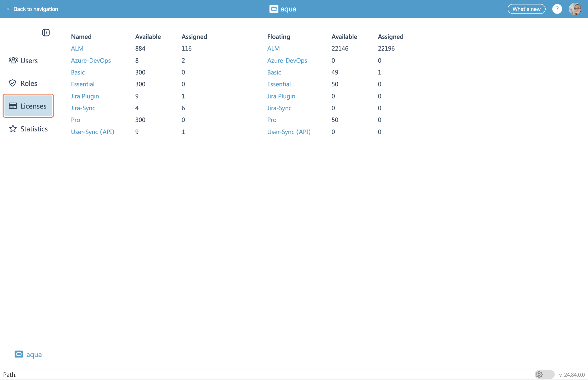
Task: Switch to the Statistics section
Action: pos(34,129)
